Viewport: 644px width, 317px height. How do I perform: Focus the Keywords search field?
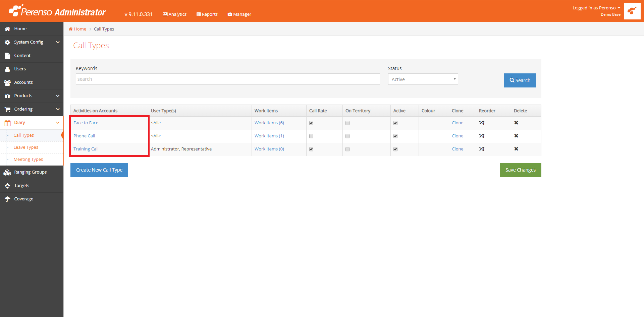point(228,79)
